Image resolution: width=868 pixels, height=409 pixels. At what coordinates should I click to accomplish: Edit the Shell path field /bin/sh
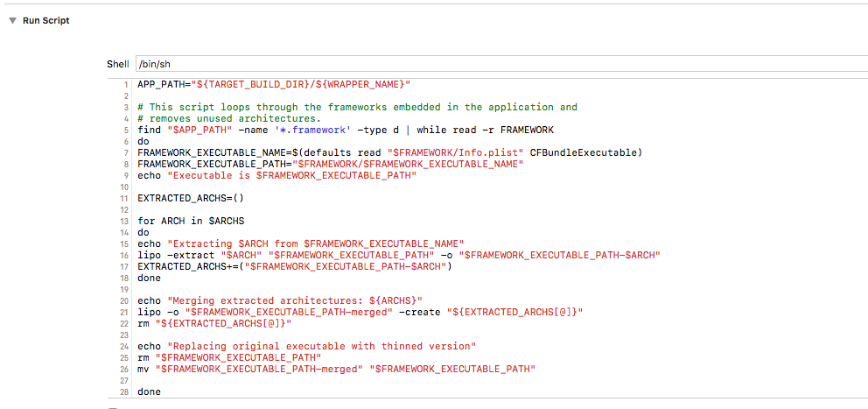[501, 64]
